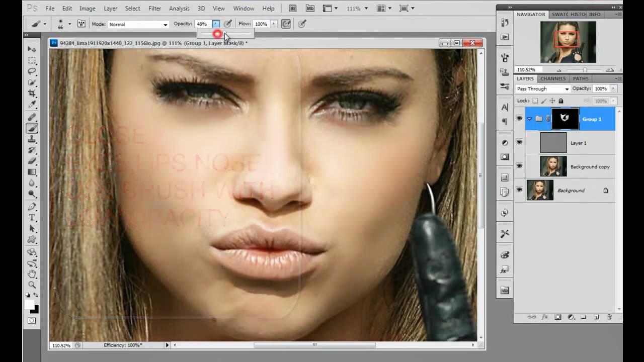
Task: Hide the Group 1 layer group
Action: [x=519, y=119]
